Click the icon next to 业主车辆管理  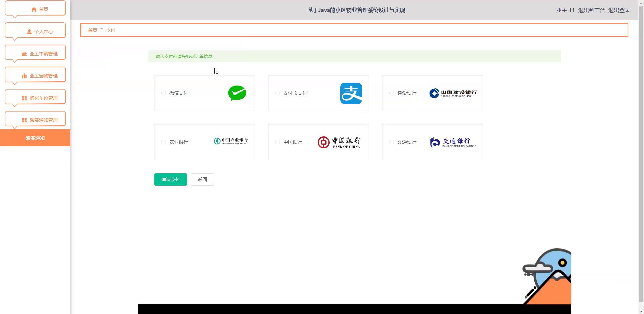[x=24, y=54]
